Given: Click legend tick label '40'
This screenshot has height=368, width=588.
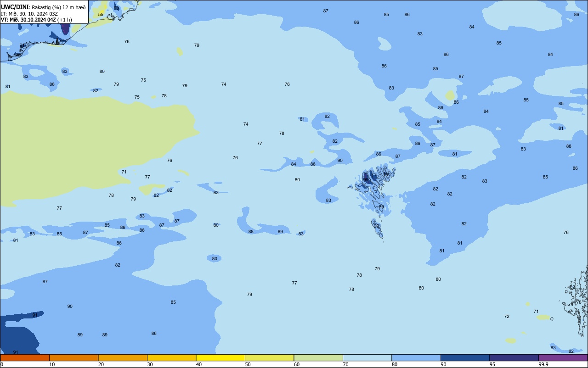Looking at the screenshot, I should point(198,364).
